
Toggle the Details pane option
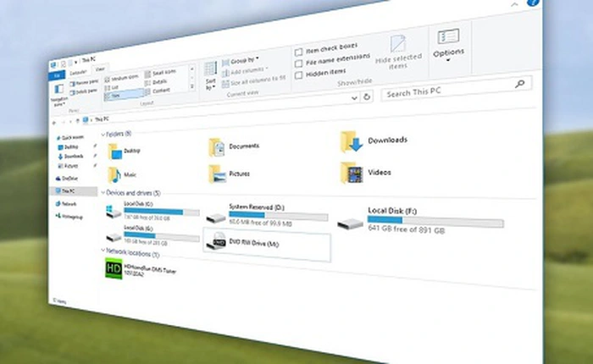(x=84, y=92)
